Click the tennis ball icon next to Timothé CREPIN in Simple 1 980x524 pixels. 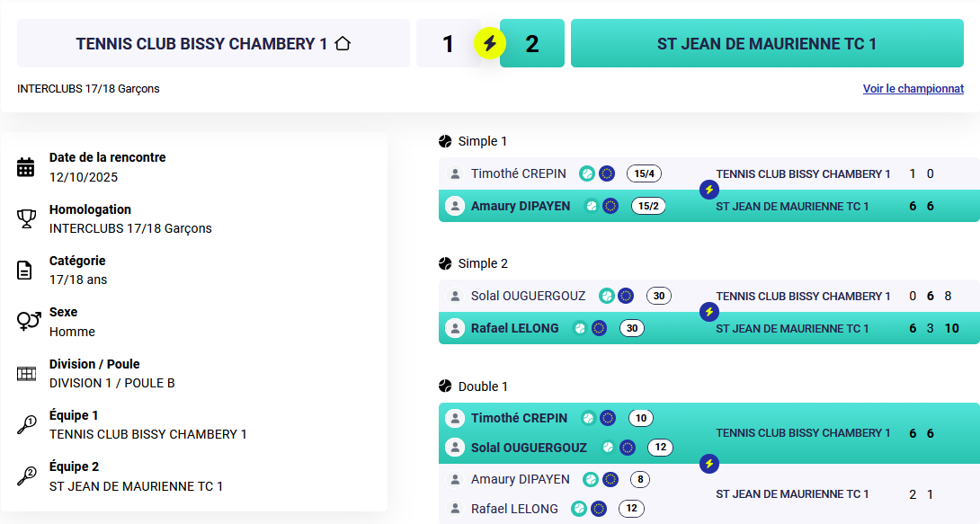[587, 173]
